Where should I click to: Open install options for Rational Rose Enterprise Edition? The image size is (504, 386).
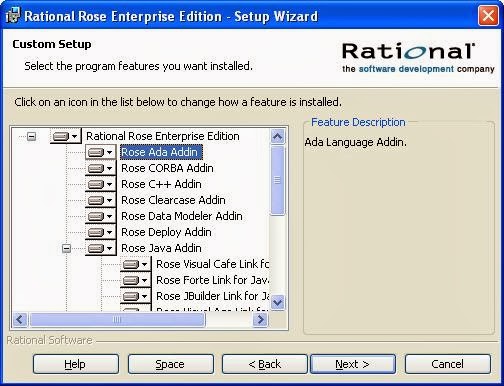pos(65,136)
